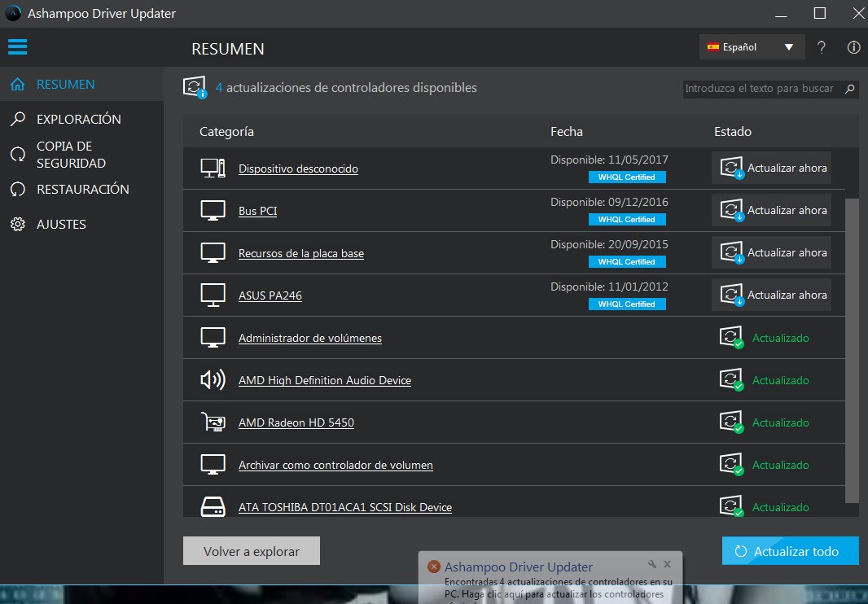Image resolution: width=868 pixels, height=604 pixels.
Task: Click WHQL Certified badge for ASUS PA246
Action: (x=627, y=304)
